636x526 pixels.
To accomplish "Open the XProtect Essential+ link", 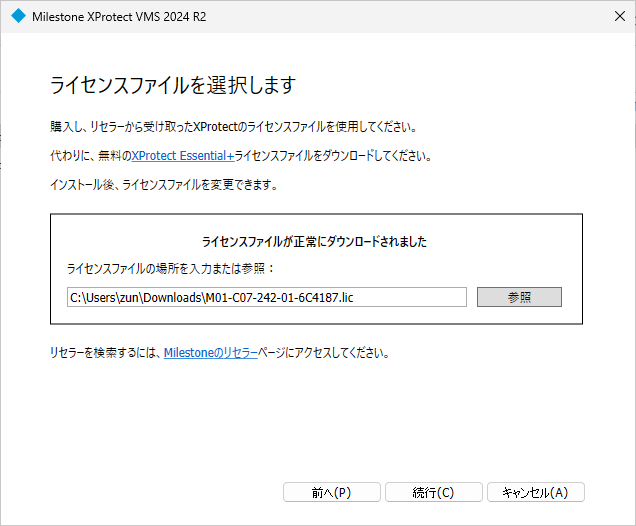I will click(183, 156).
